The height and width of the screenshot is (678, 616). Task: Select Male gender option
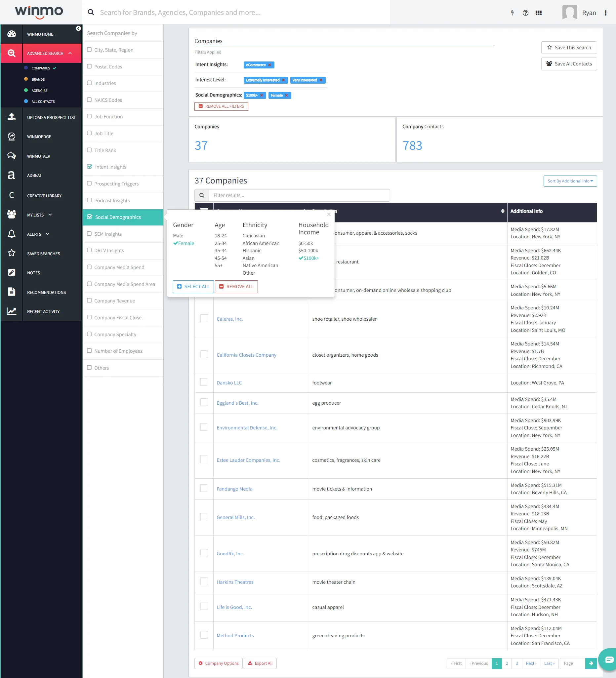click(x=178, y=236)
